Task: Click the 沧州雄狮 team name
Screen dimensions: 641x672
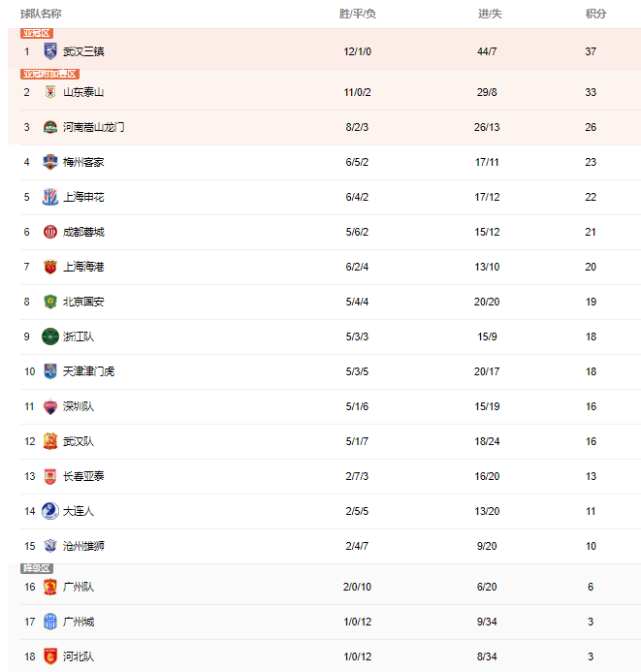Action: pos(83,546)
